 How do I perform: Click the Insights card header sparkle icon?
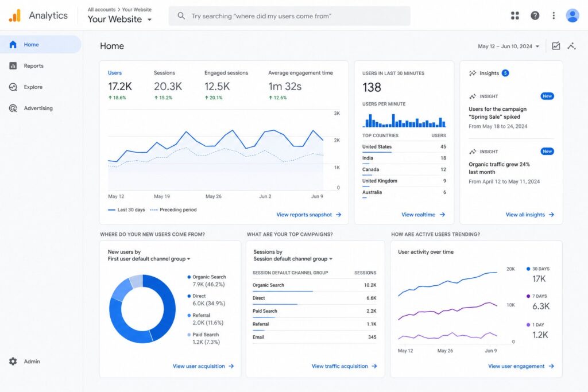coord(473,73)
